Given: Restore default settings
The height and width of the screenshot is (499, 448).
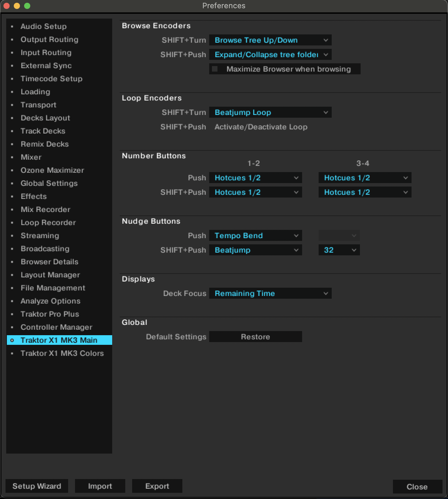Looking at the screenshot, I should 255,337.
